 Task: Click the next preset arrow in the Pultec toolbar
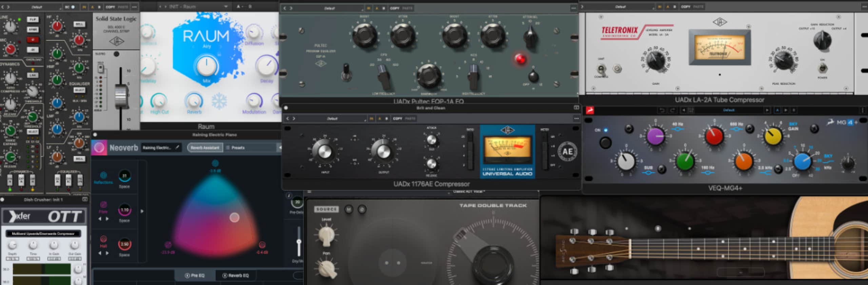[291, 8]
